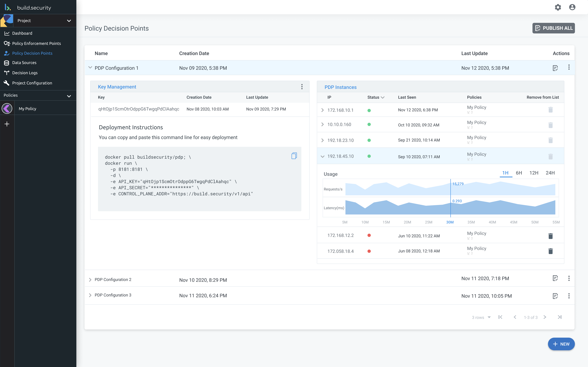
Task: Switch usage chart to 6H range
Action: [519, 173]
